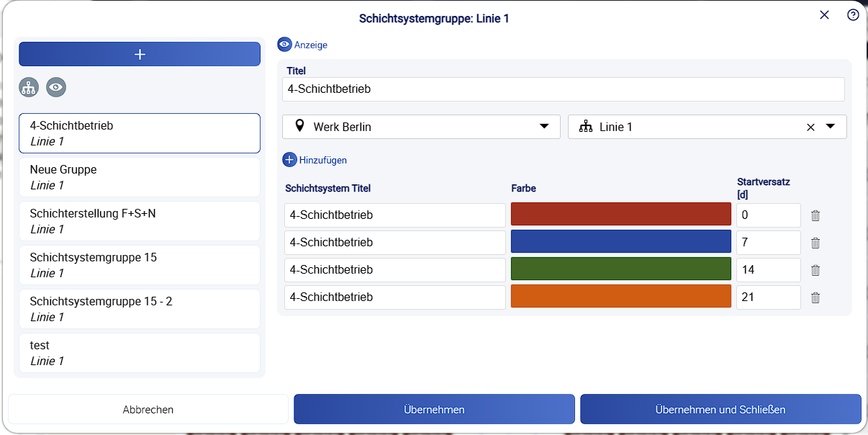Toggle the eye visibility filter in left panel
This screenshot has width=868, height=435.
click(x=56, y=87)
